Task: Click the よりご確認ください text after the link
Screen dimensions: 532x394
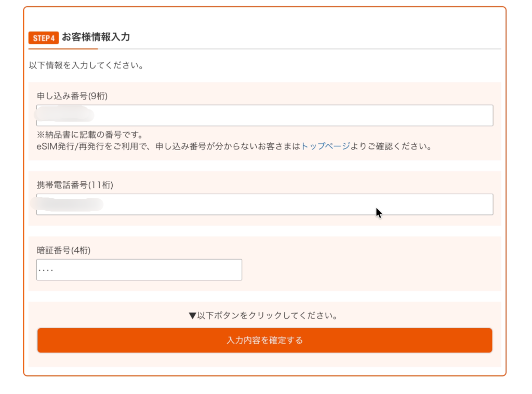Action: (391, 146)
